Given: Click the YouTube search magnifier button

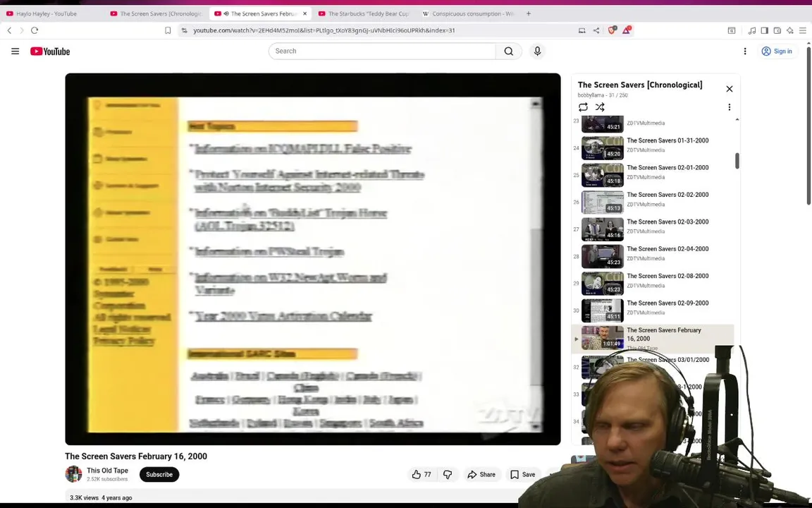Looking at the screenshot, I should (508, 52).
